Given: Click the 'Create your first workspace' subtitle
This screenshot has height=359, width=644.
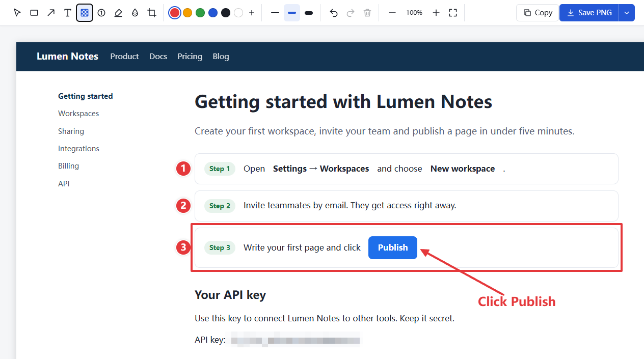Looking at the screenshot, I should pyautogui.click(x=385, y=131).
